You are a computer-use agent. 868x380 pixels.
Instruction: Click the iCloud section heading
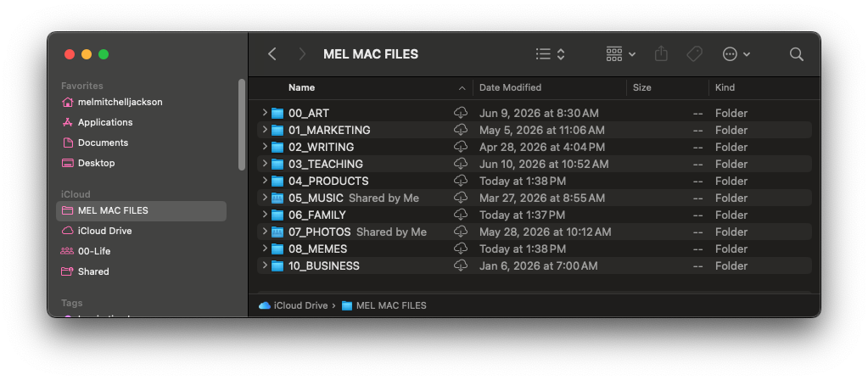76,194
